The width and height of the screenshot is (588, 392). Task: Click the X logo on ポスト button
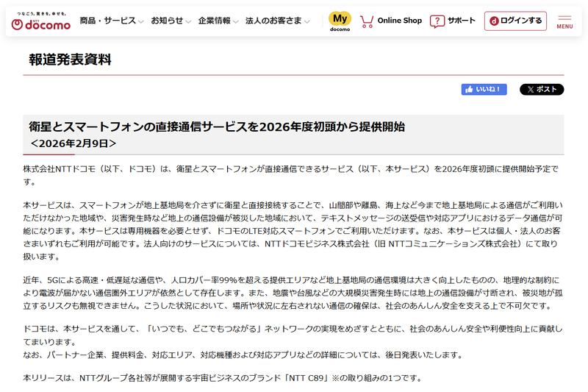coord(530,90)
